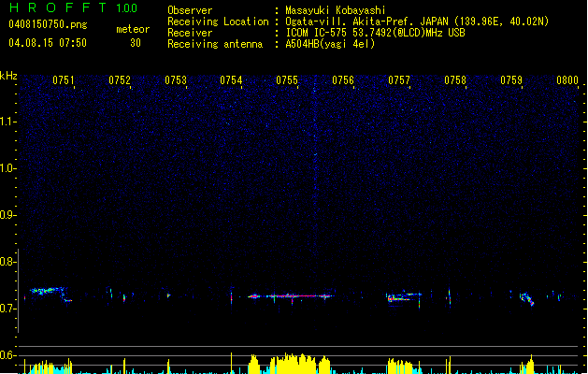Click receiver text ICOM IC-575 53.7492 MHz USB
Screen dimensions: 588x374
pos(375,33)
